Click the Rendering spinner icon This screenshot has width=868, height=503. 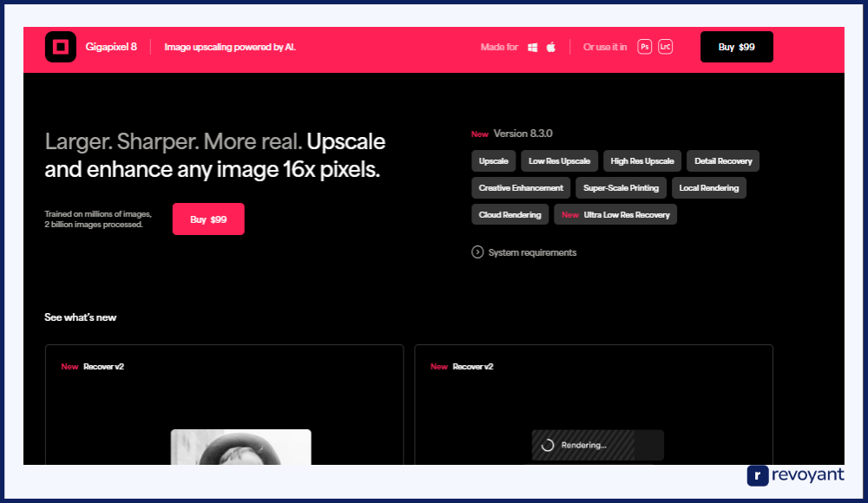(548, 445)
